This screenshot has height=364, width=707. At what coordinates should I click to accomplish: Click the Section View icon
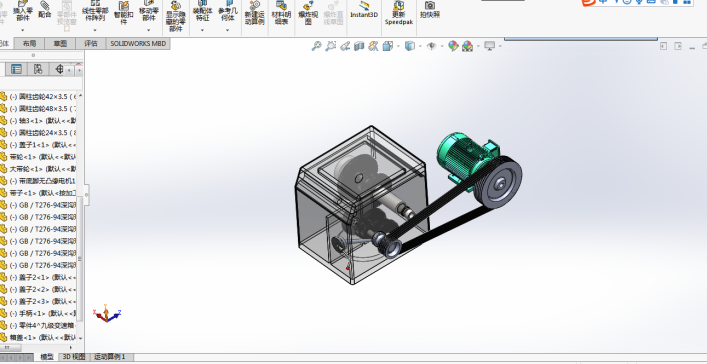point(359,46)
